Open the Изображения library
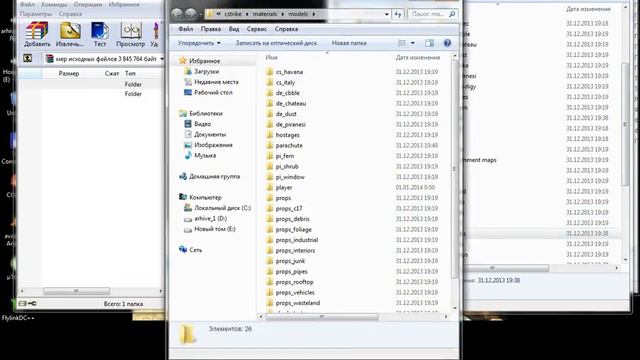 (x=213, y=145)
